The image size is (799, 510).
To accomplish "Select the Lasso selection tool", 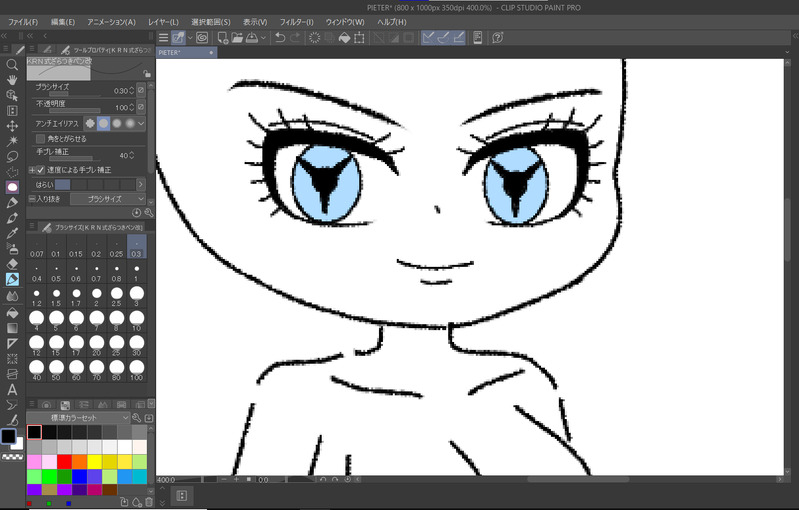I will 12,156.
